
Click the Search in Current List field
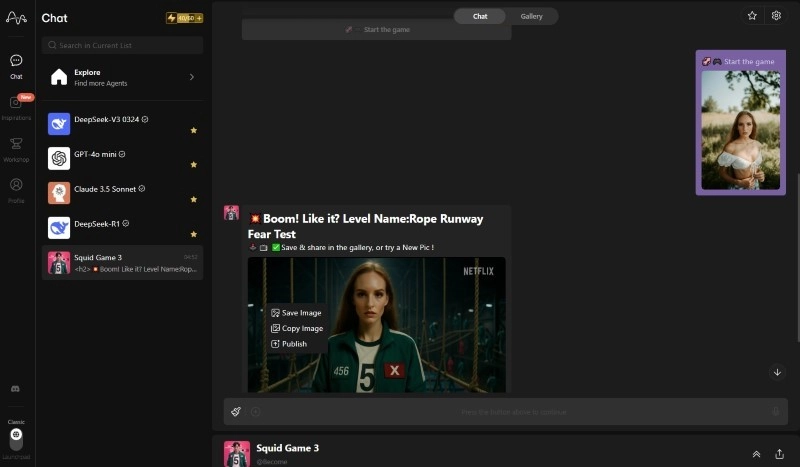pos(122,45)
